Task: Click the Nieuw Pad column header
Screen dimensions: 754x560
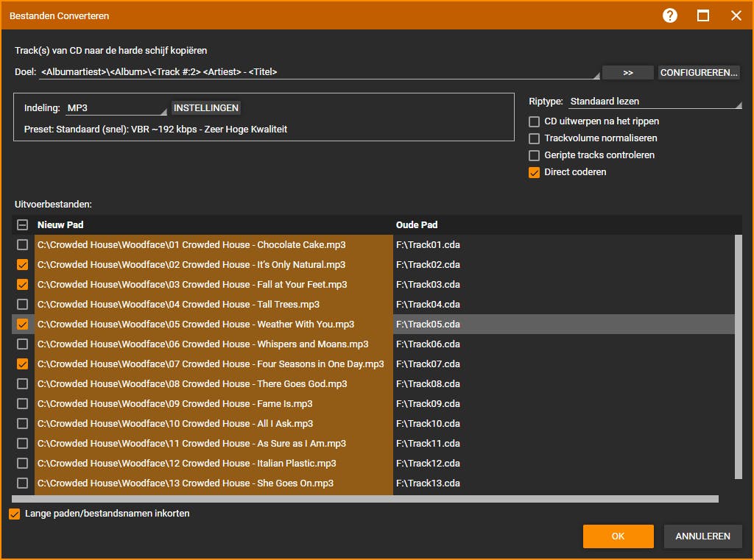Action: point(60,225)
